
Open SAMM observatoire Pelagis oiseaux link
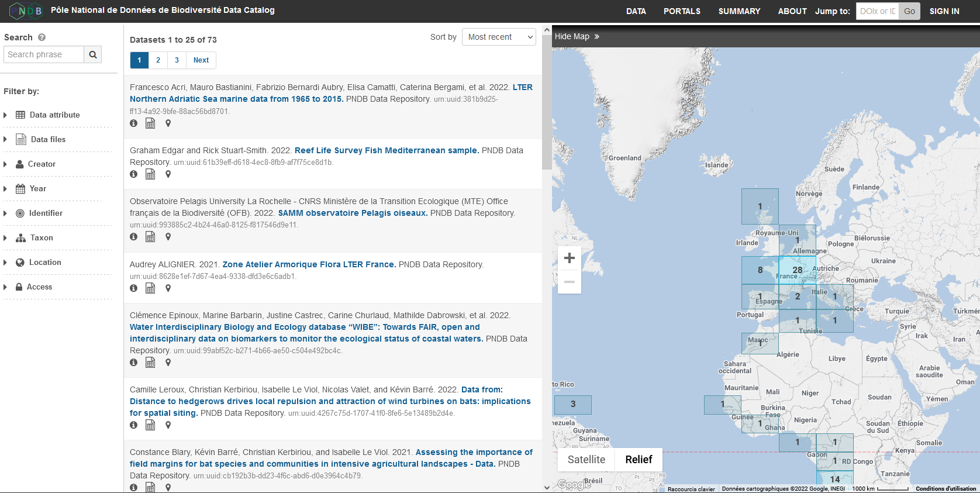tap(353, 213)
